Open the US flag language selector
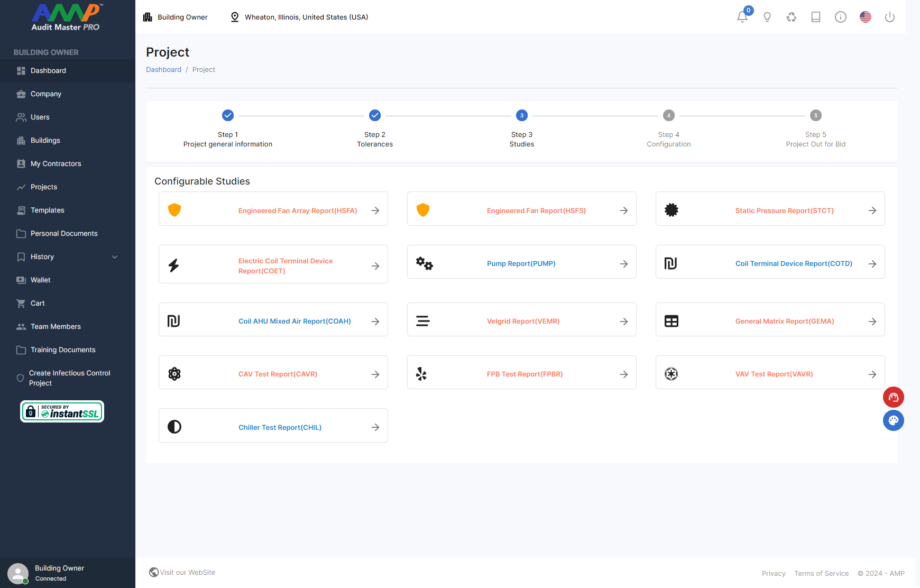Image resolution: width=920 pixels, height=588 pixels. click(866, 17)
